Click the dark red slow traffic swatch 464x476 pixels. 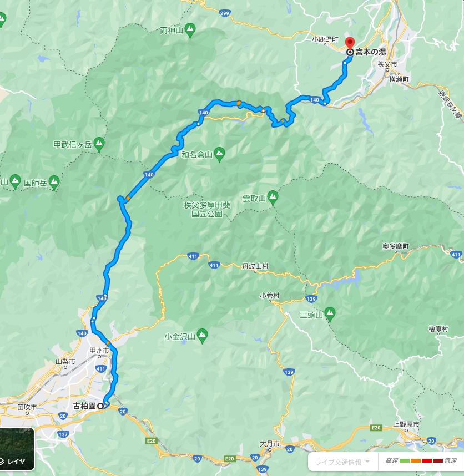437,461
